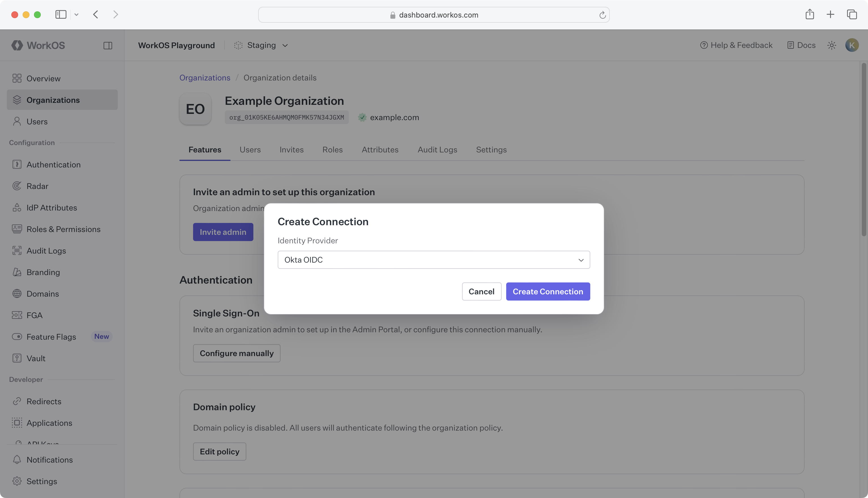Click the Docs icon in the header
The height and width of the screenshot is (498, 868).
(790, 45)
